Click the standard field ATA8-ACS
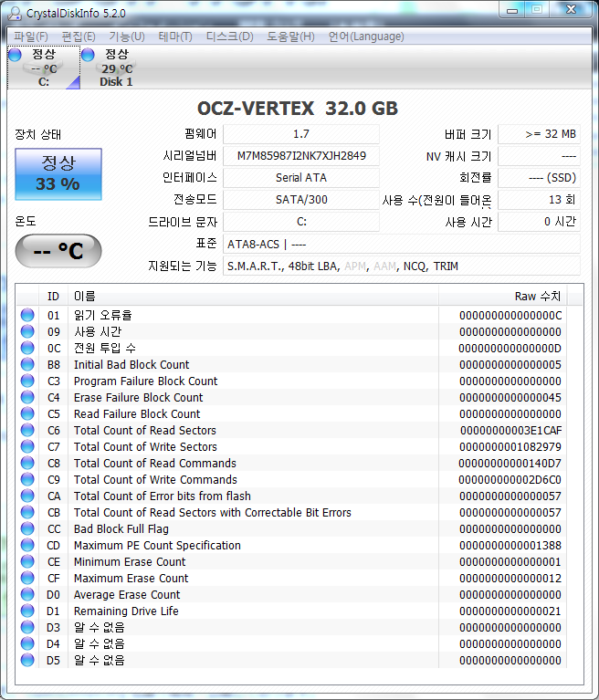The width and height of the screenshot is (599, 700). pos(402,245)
